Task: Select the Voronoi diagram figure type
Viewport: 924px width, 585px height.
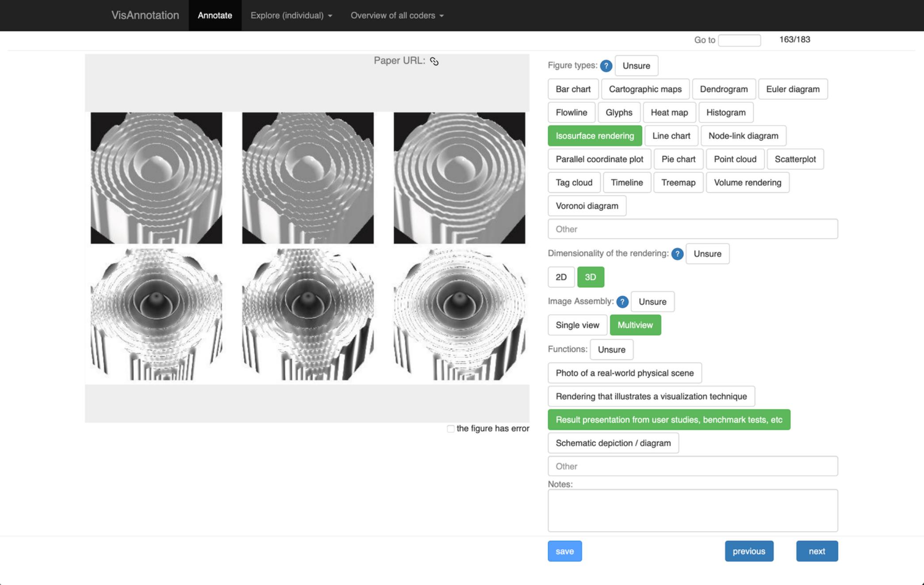Action: (x=587, y=206)
